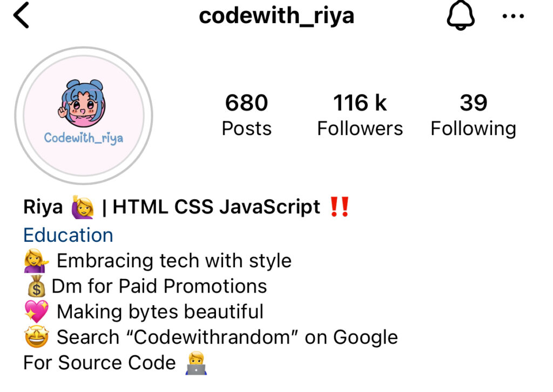The width and height of the screenshot is (553, 392).
Task: Click the star-eyes emoji icon
Action: click(37, 336)
